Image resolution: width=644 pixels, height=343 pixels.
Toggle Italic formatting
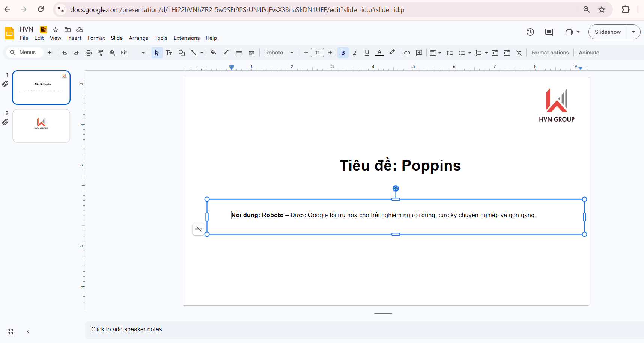(x=355, y=53)
